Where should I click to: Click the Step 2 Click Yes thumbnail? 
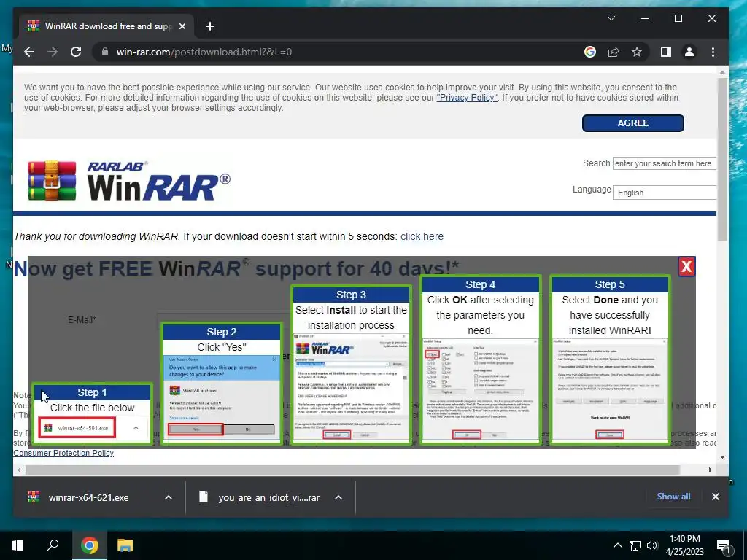pos(222,384)
